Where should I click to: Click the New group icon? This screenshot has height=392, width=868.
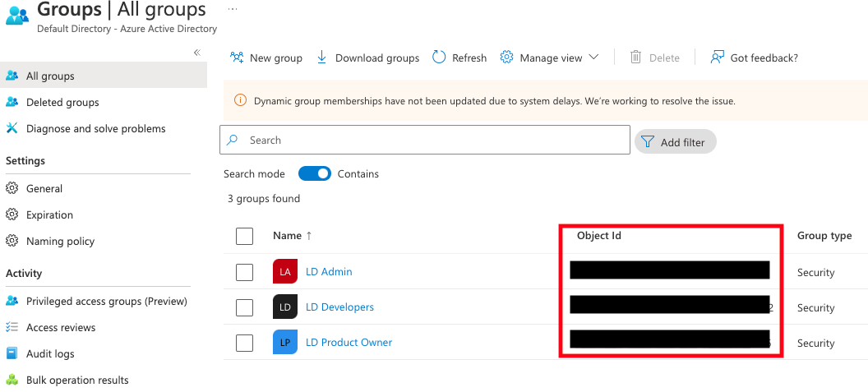pos(237,58)
